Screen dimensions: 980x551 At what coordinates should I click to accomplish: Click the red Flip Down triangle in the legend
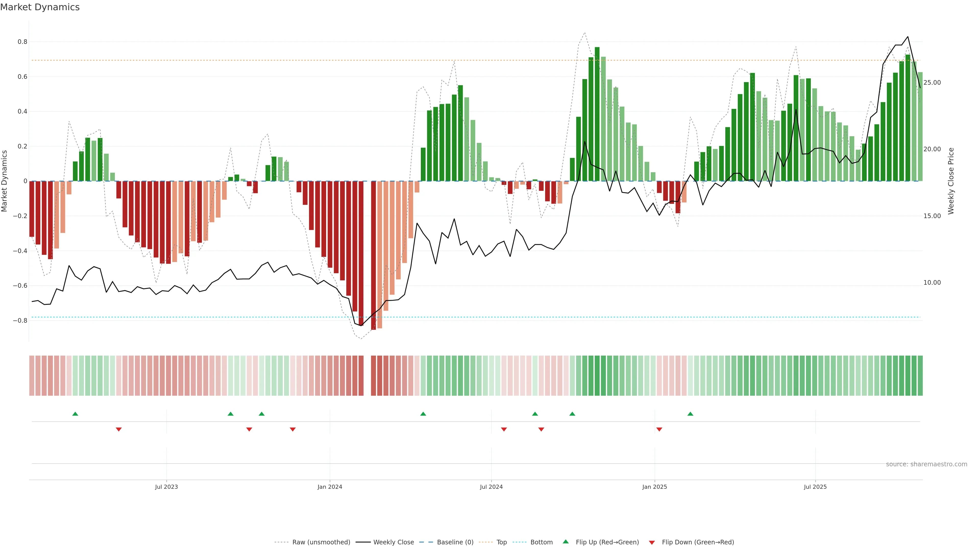coord(652,543)
